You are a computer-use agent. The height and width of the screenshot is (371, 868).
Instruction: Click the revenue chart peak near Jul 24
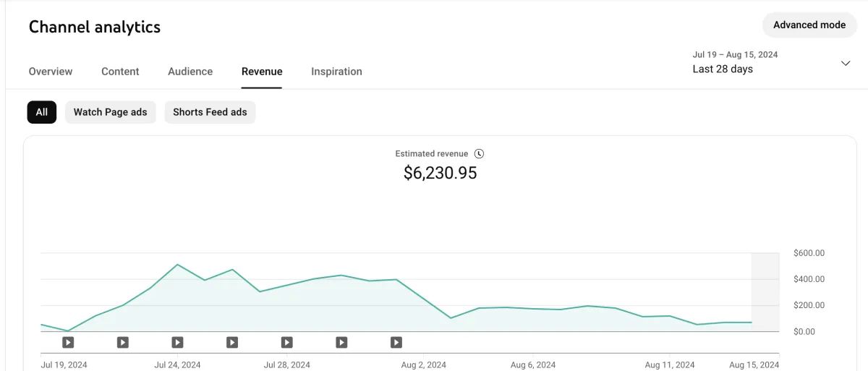click(x=178, y=265)
